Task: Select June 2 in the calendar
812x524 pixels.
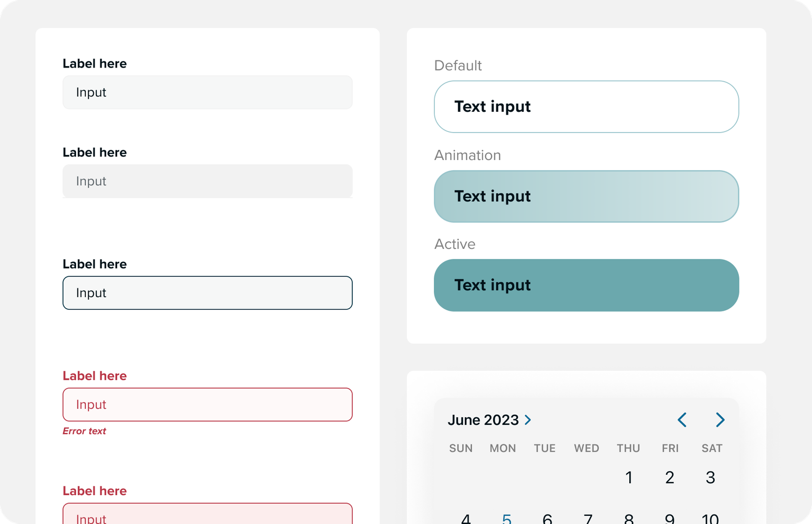Action: (670, 477)
